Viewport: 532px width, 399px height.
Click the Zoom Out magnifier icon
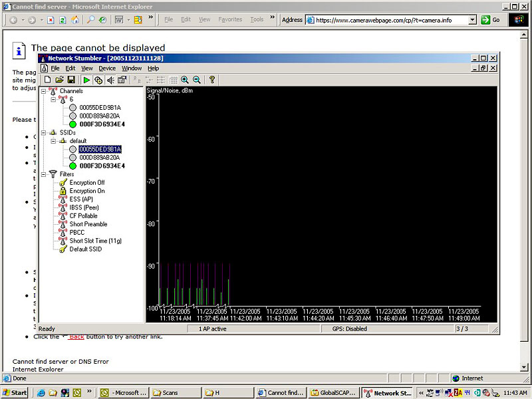pyautogui.click(x=197, y=80)
